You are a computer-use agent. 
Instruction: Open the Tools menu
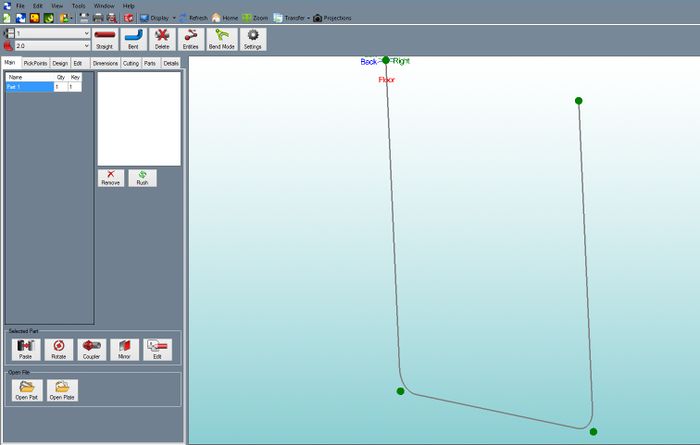coord(78,6)
